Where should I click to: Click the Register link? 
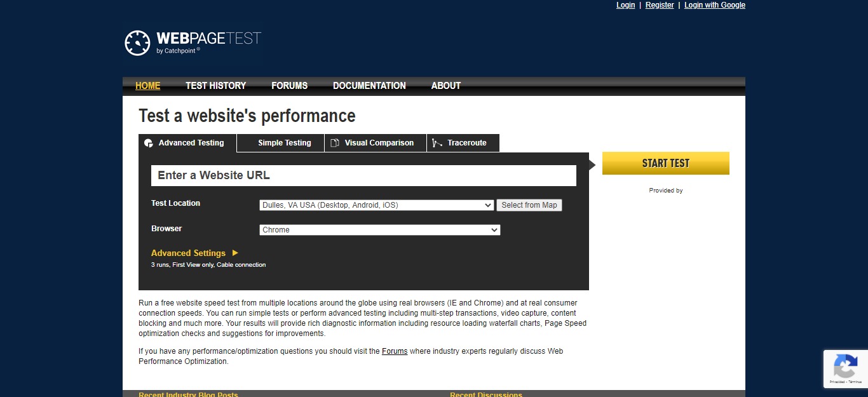pyautogui.click(x=660, y=5)
